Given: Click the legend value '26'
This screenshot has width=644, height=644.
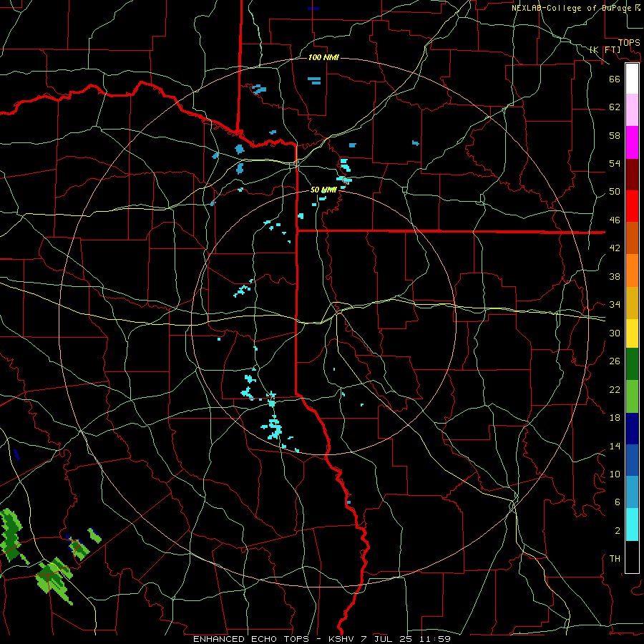Looking at the screenshot, I should [x=615, y=361].
